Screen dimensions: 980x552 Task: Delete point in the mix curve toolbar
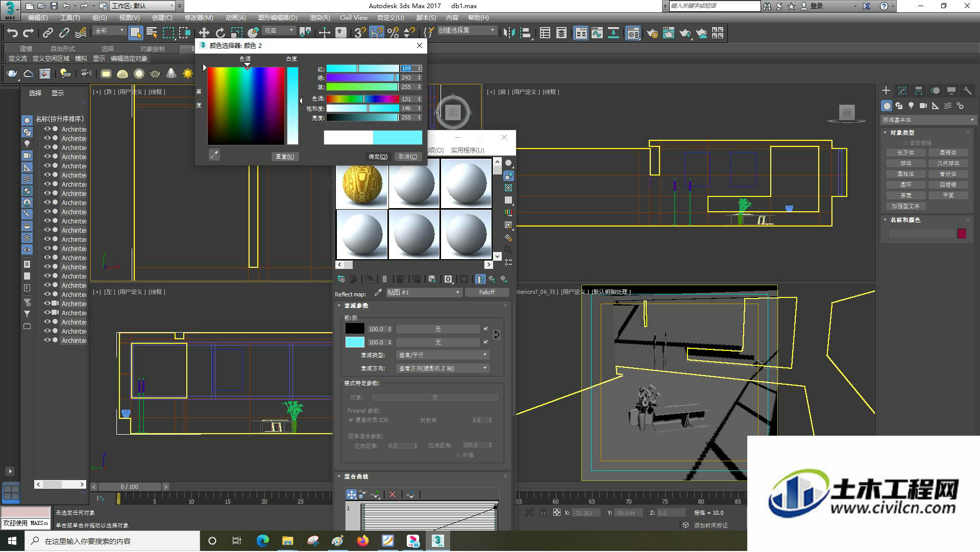point(393,494)
